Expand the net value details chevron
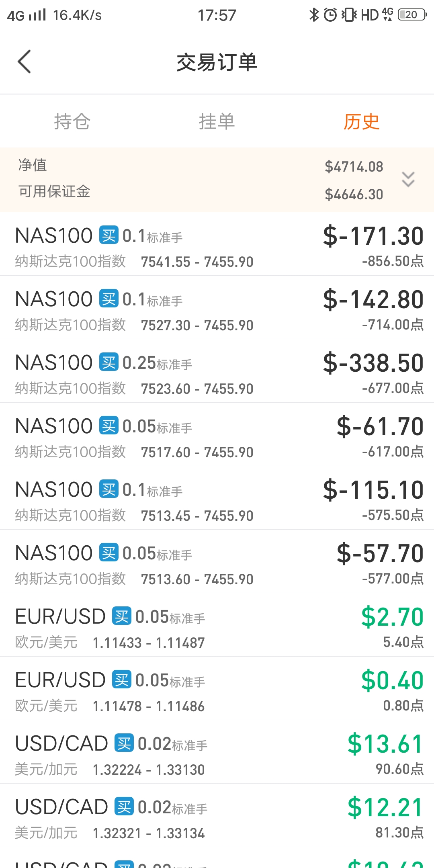This screenshot has height=868, width=434. pos(408,179)
